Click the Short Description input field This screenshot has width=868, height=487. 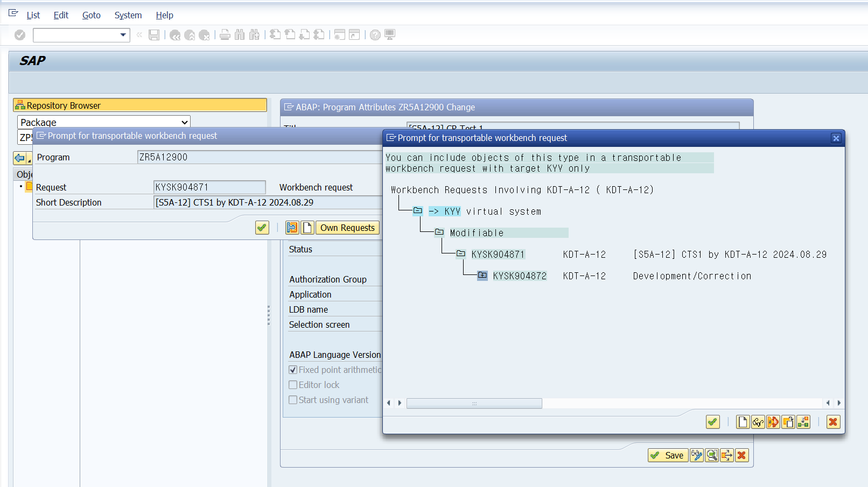[x=268, y=202]
